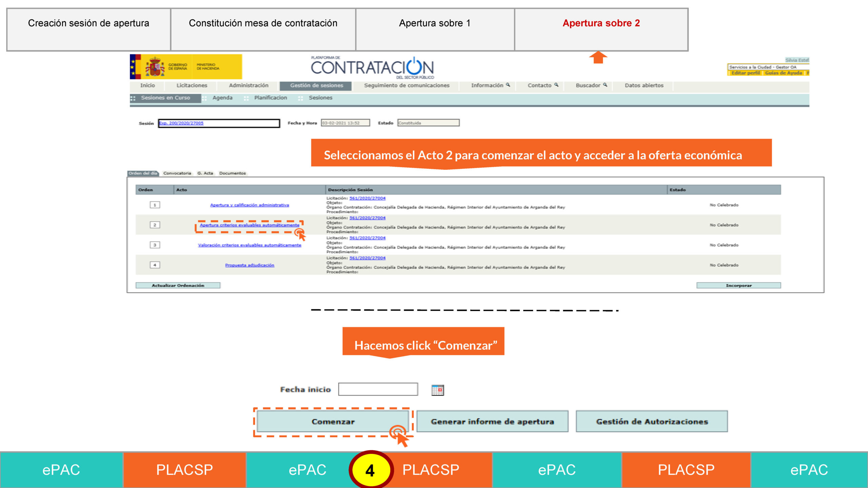Image resolution: width=868 pixels, height=488 pixels.
Task: Click the order number box 3
Action: tap(155, 245)
